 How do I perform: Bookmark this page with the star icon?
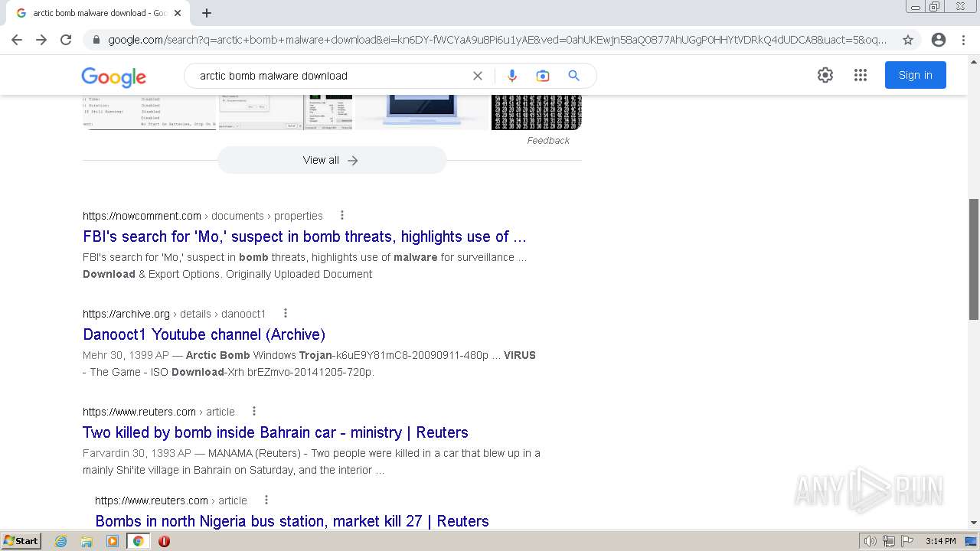tap(908, 40)
